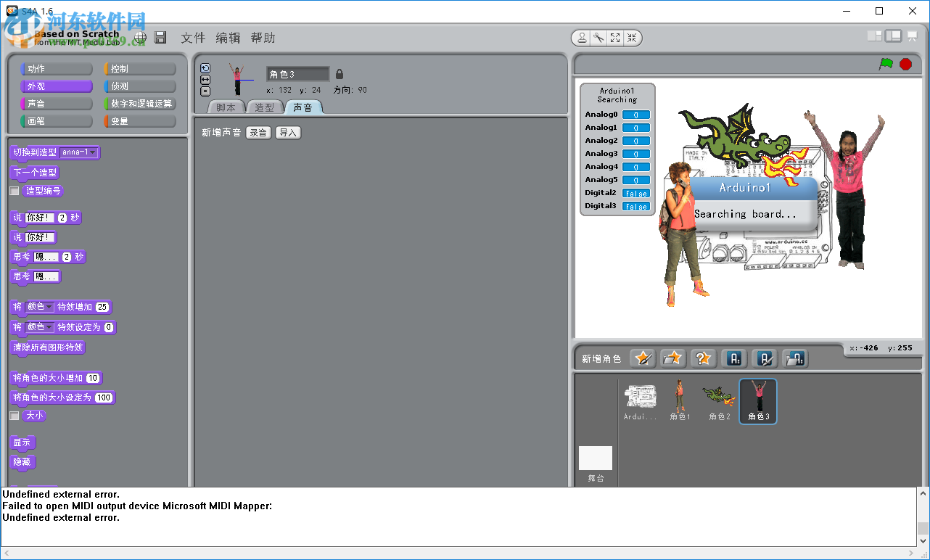
Task: Toggle the sprite drag lock icon
Action: tap(340, 74)
